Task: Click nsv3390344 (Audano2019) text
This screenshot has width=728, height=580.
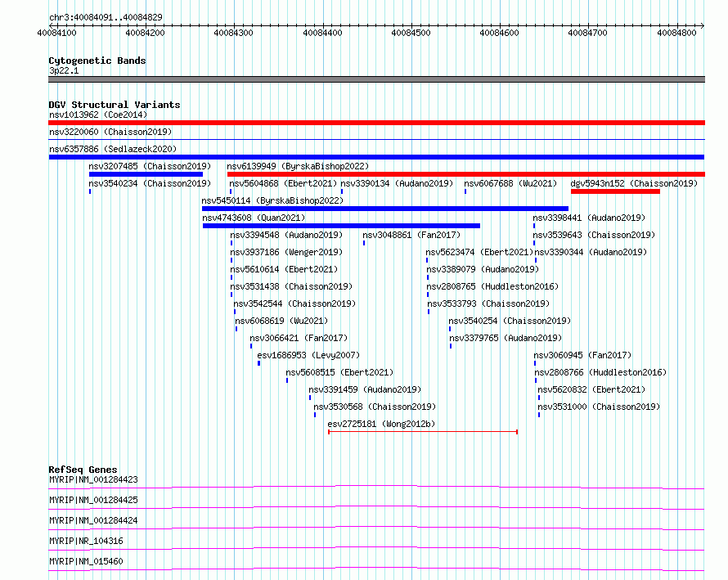Action: tap(591, 252)
